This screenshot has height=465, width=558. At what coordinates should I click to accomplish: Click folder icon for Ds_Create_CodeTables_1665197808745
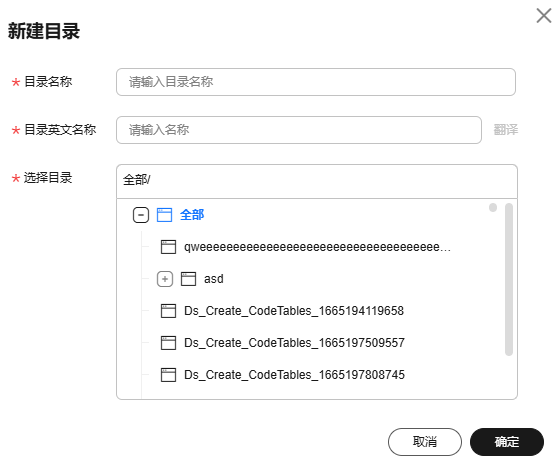pyautogui.click(x=168, y=375)
